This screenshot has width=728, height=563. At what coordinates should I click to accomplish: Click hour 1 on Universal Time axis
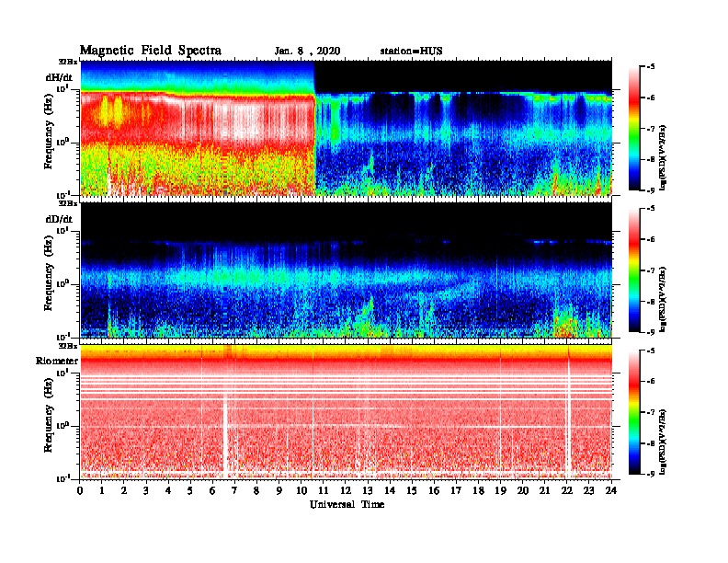[x=102, y=491]
